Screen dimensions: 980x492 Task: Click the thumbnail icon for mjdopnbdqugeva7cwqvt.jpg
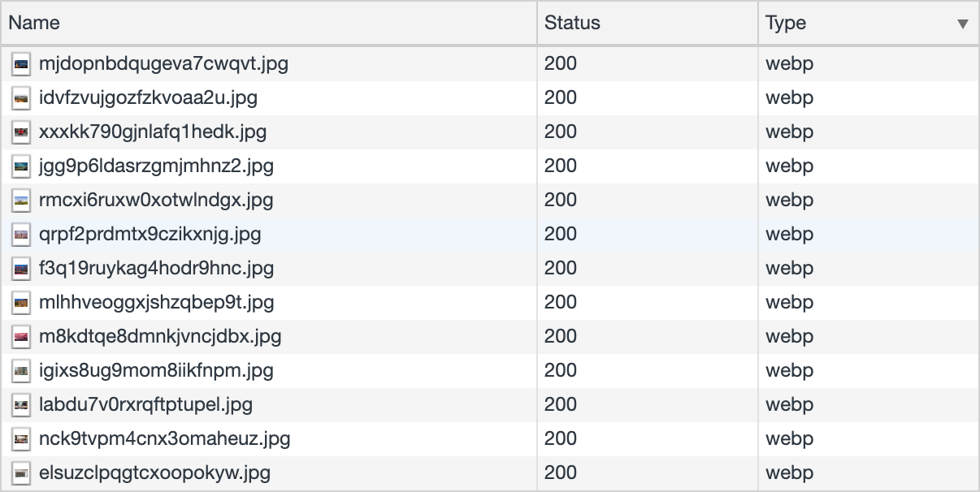21,64
